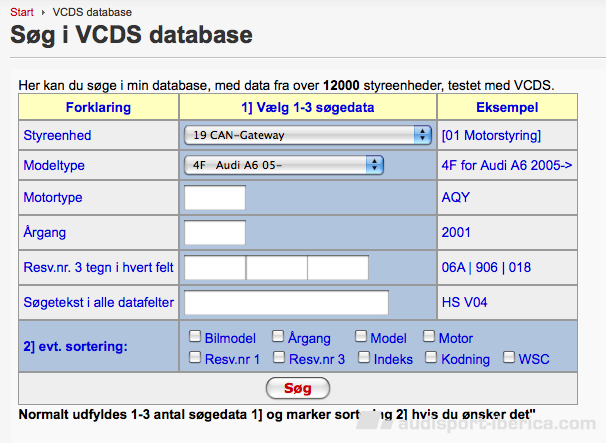Click the Motortype input field
Viewport: 606px width, 443px height.
(x=215, y=198)
